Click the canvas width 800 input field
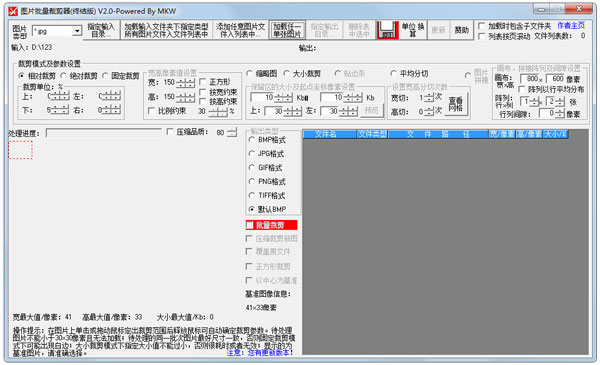Image resolution: width=600 pixels, height=365 pixels. pos(532,78)
